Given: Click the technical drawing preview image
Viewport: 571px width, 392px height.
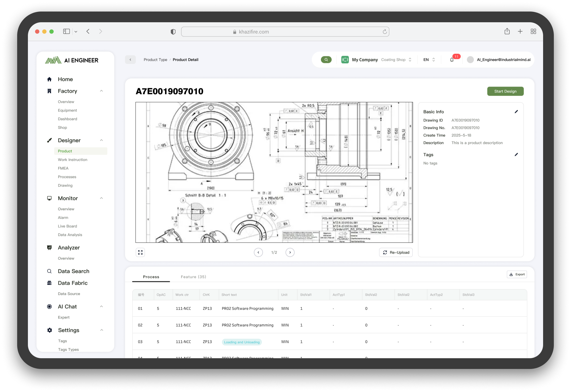Looking at the screenshot, I should (x=274, y=172).
